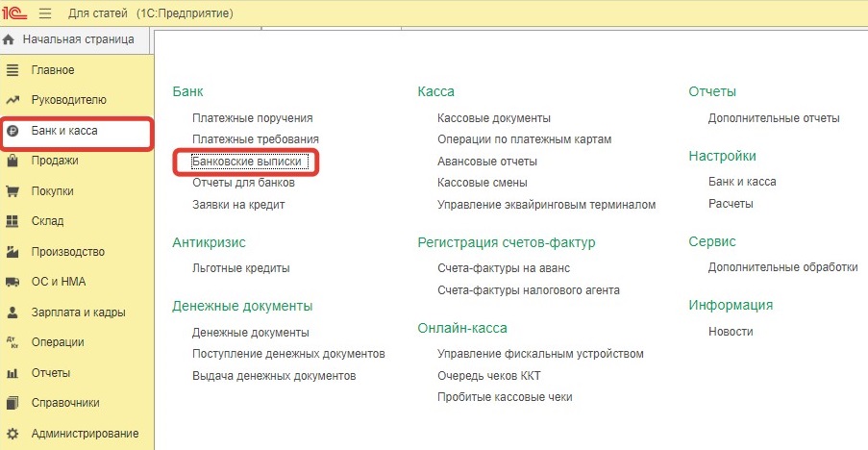
Task: Open the hamburger main menu icon
Action: pyautogui.click(x=45, y=12)
